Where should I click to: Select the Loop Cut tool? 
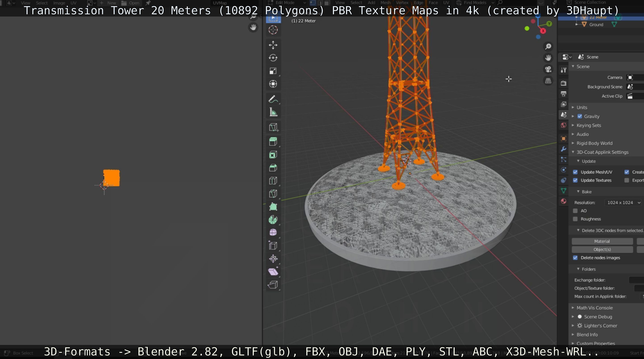[x=273, y=181]
